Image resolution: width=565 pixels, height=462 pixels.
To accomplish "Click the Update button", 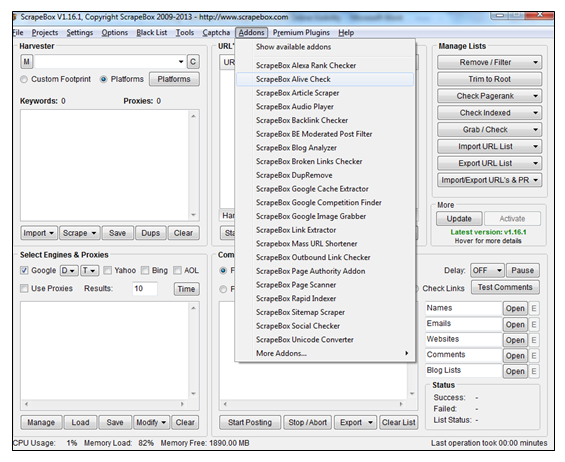I will [459, 219].
